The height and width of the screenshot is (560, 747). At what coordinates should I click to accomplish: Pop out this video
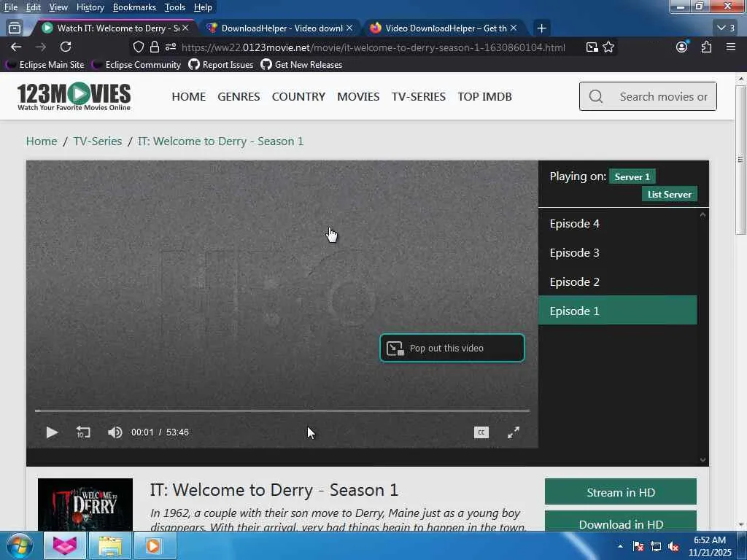pyautogui.click(x=452, y=348)
